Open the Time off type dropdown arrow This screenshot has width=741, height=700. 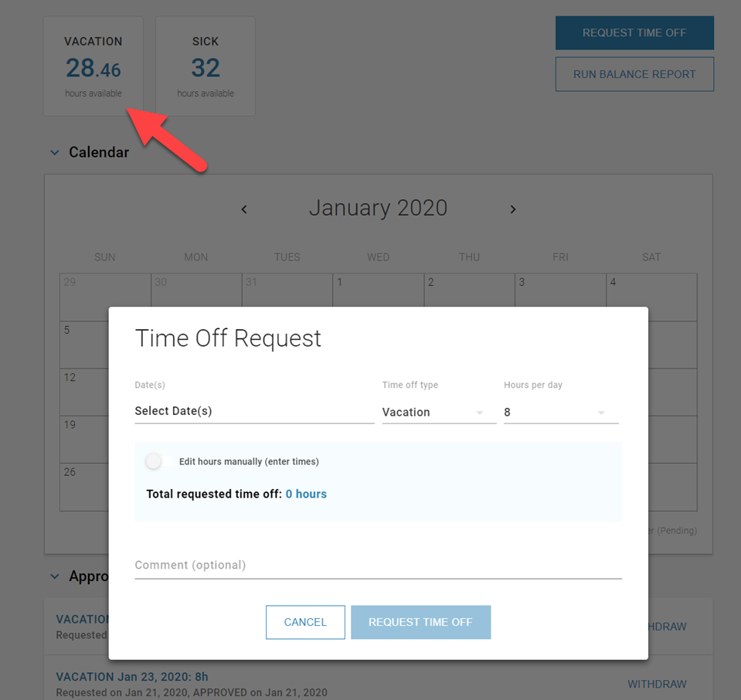(481, 412)
